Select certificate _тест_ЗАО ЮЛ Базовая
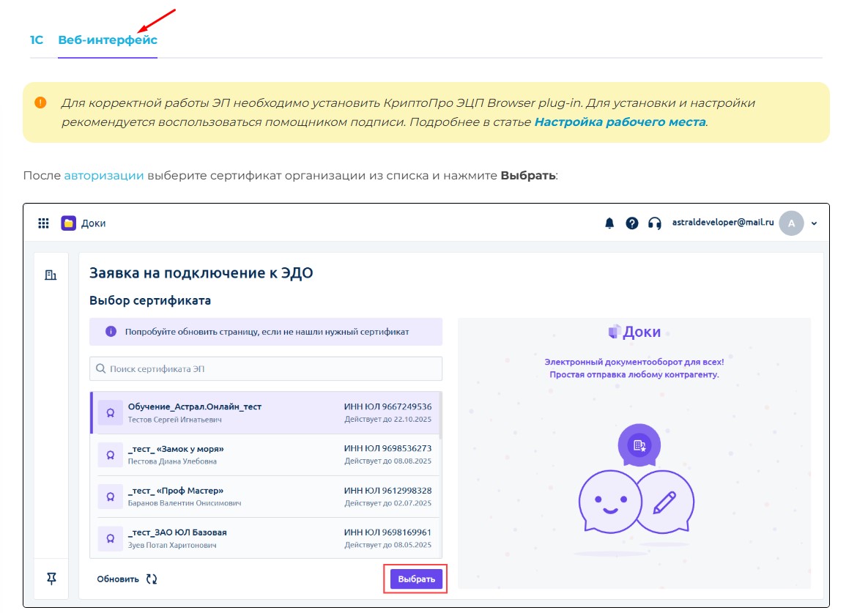This screenshot has height=613, width=868. pos(265,538)
